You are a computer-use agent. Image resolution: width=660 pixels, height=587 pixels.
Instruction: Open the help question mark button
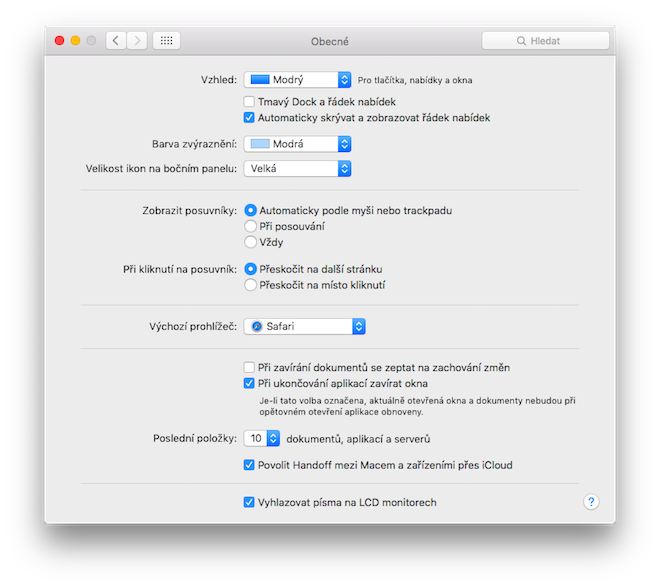pos(591,502)
